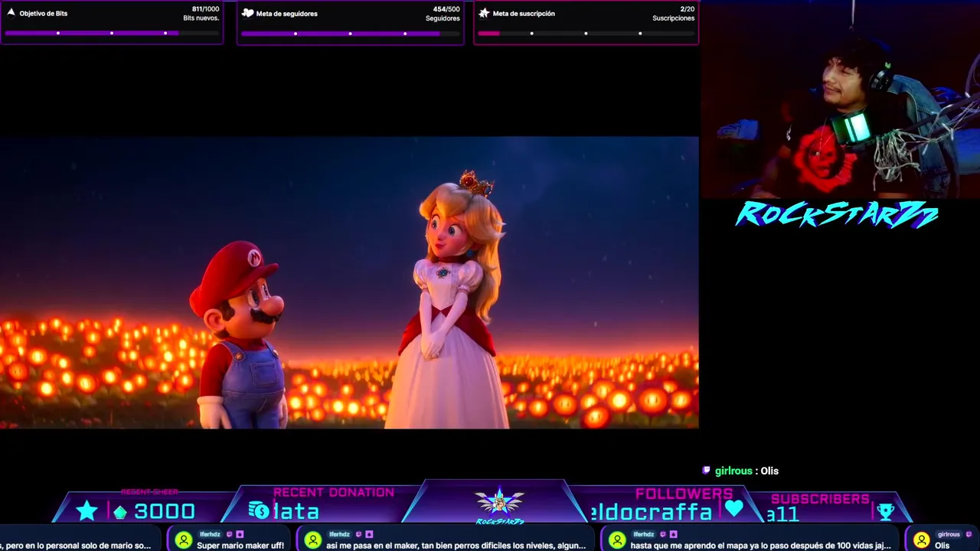Viewport: 980px width, 551px height.
Task: Click avatar in 'asi me pasa en el maker' card
Action: 312,540
